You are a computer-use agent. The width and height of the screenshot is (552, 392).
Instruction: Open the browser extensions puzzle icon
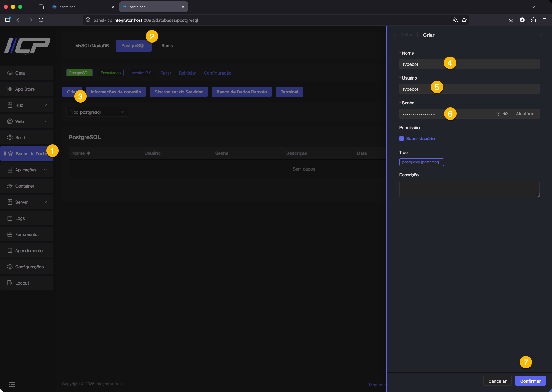[533, 20]
